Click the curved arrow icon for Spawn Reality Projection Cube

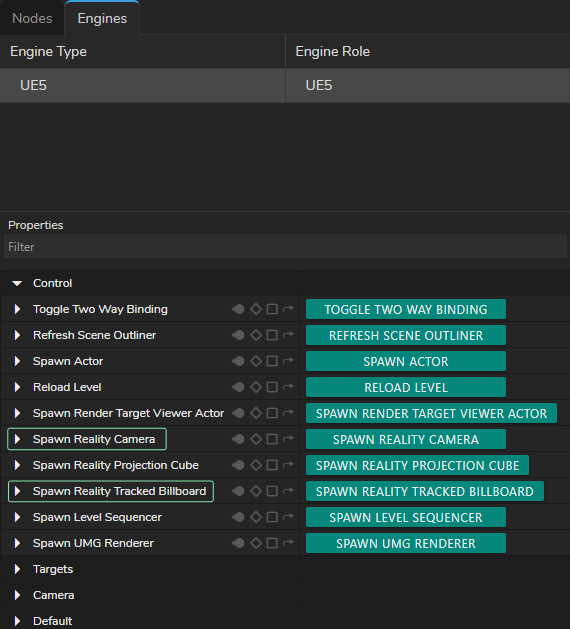[288, 465]
